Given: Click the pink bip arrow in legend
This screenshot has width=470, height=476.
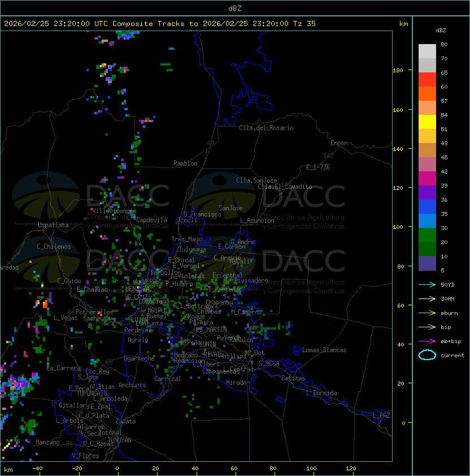Looking at the screenshot, I should [x=427, y=327].
